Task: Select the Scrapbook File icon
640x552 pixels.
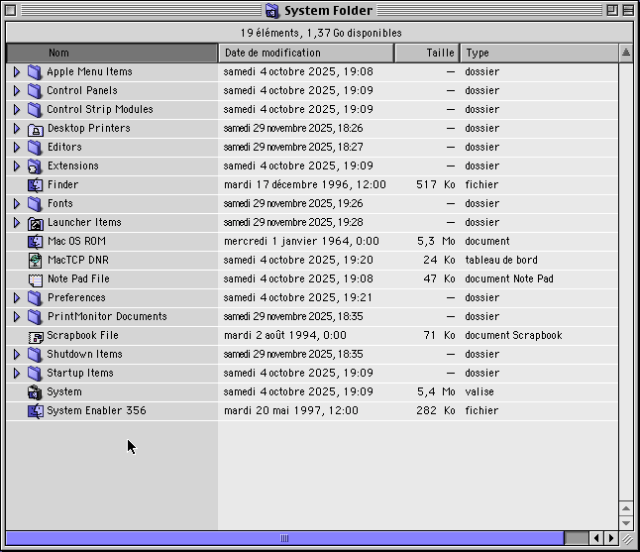Action: click(35, 336)
